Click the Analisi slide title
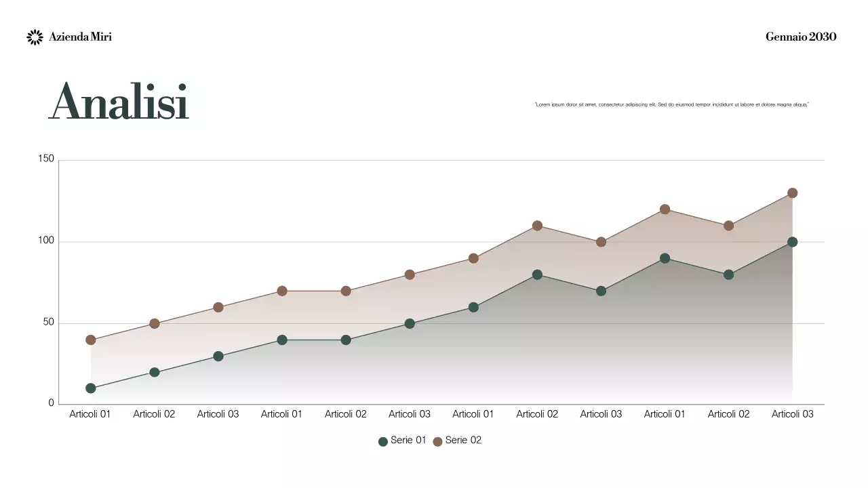The height and width of the screenshot is (488, 868). pyautogui.click(x=119, y=102)
